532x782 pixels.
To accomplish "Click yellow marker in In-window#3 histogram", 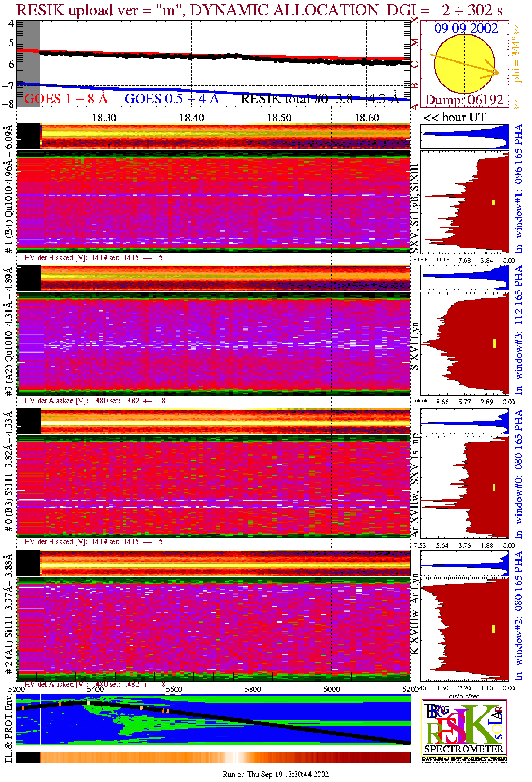I will coord(494,343).
